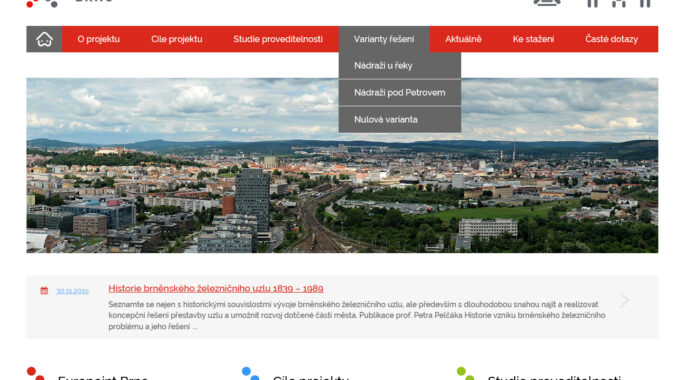Advance the news with the right arrow
Image resolution: width=674 pixels, height=380 pixels.
point(624,300)
